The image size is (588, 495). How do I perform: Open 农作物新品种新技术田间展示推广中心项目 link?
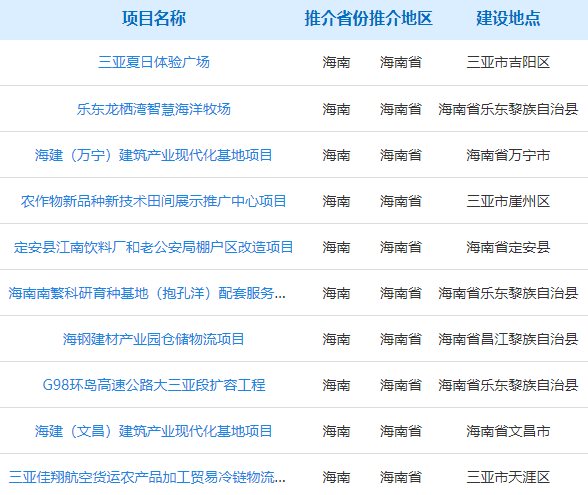[154, 201]
